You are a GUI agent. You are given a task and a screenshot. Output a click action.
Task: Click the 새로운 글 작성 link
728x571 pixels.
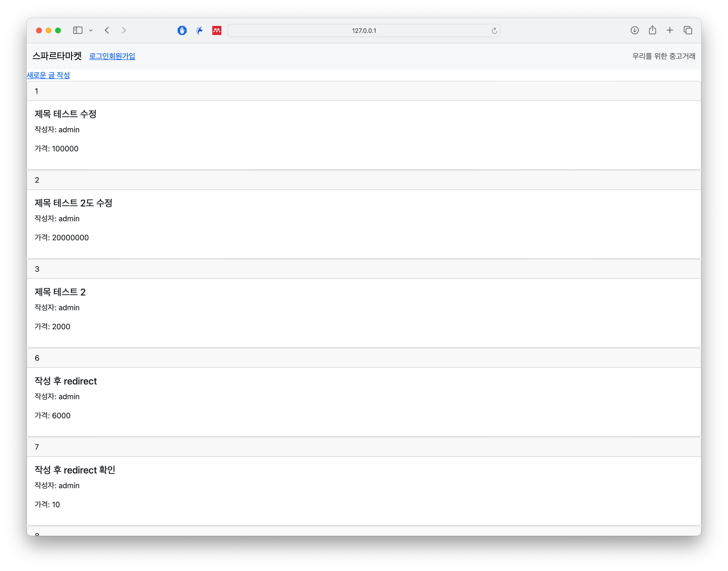click(48, 75)
